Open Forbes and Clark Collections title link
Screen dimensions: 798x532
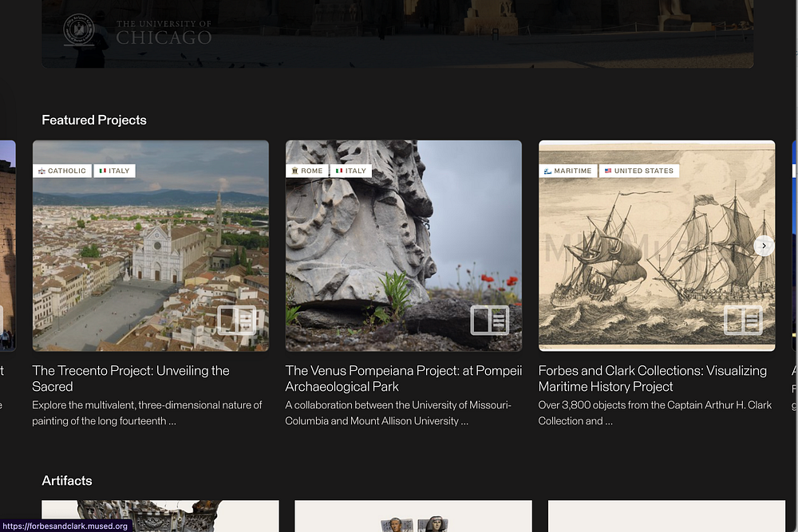653,378
